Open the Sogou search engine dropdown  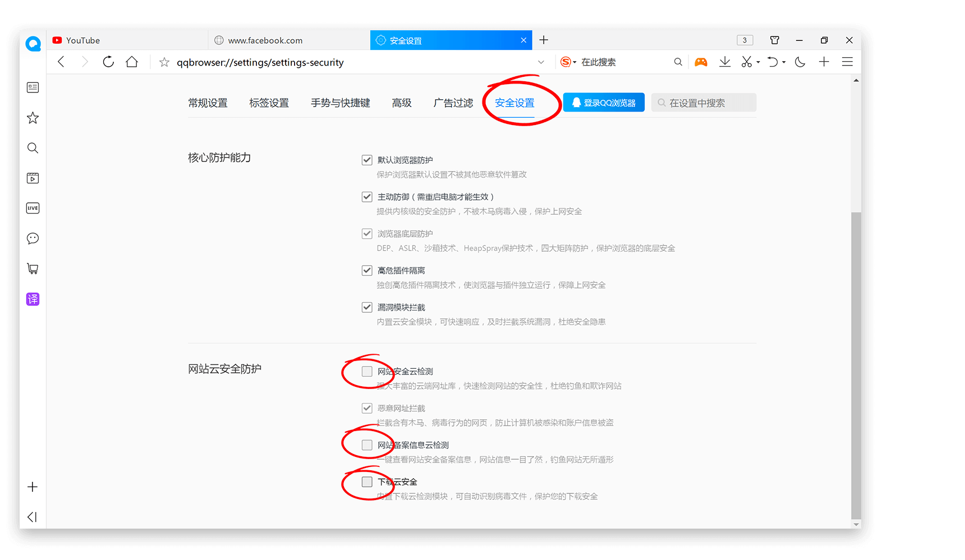[568, 62]
